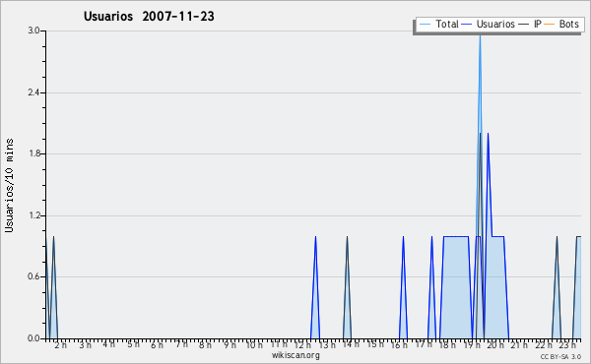
Task: Click the '10 h' x-axis label
Action: pos(254,344)
